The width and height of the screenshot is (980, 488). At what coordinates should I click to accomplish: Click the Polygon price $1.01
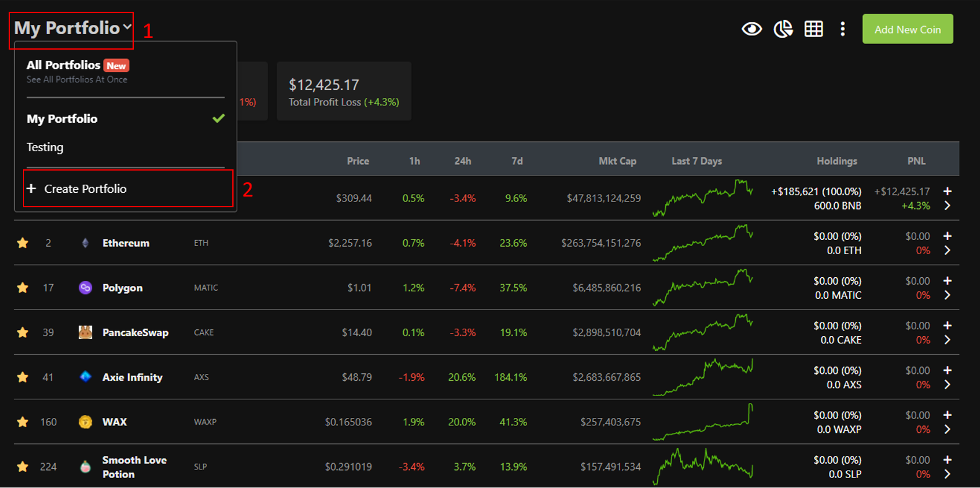coord(359,288)
